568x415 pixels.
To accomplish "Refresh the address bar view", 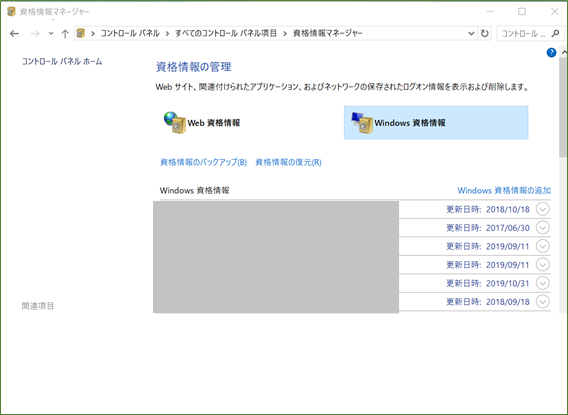I will (x=484, y=34).
